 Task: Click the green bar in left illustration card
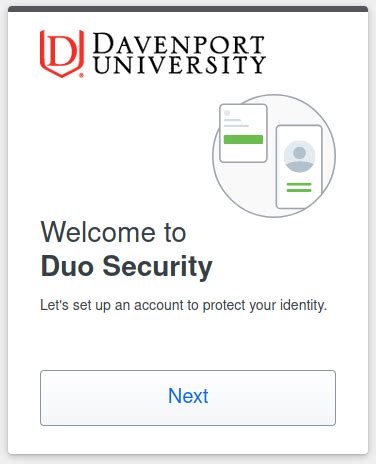click(243, 139)
